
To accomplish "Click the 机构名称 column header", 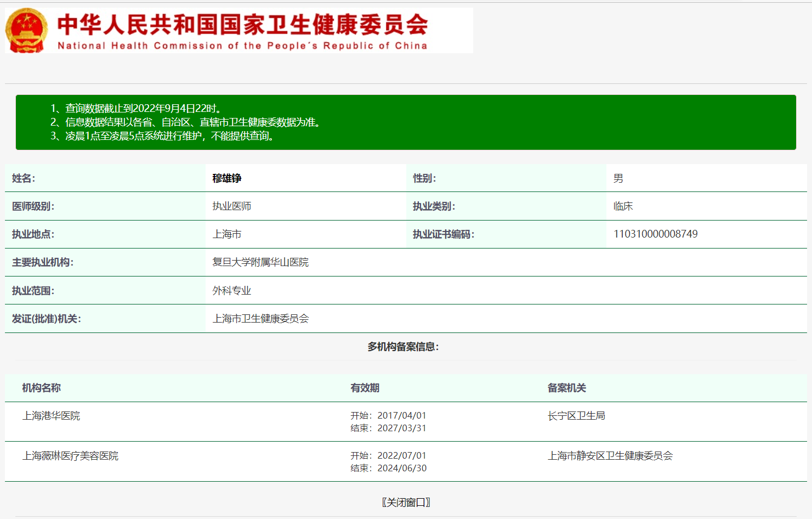I will [x=41, y=388].
